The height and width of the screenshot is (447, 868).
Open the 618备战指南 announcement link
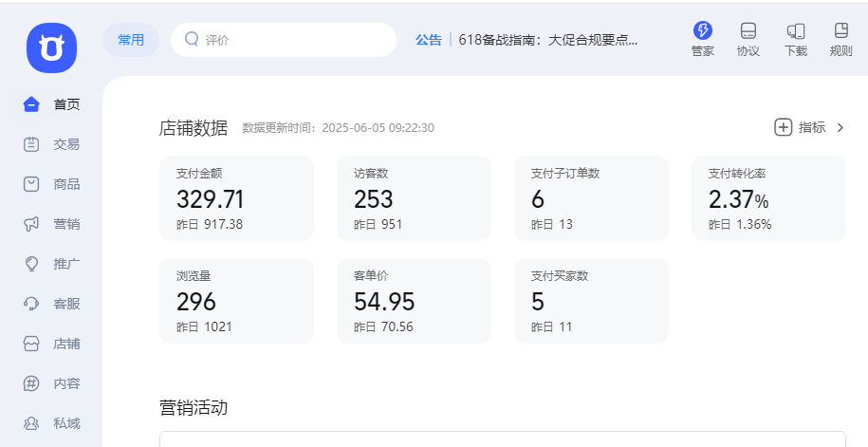(x=547, y=40)
